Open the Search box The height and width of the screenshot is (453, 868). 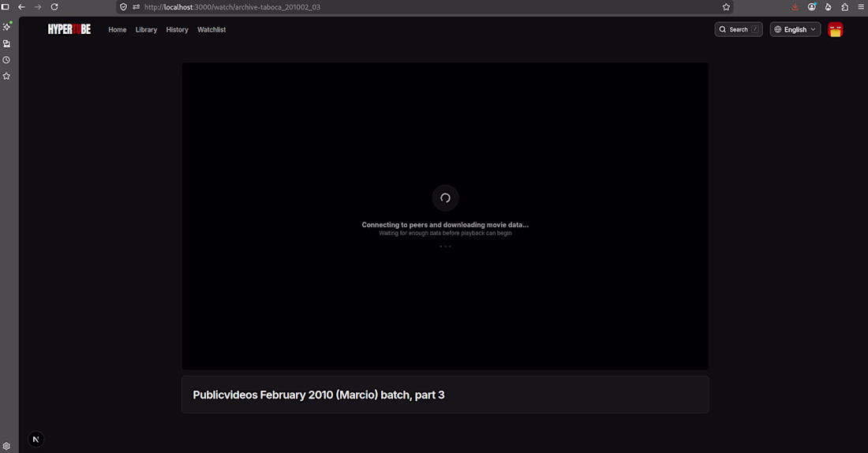click(739, 29)
